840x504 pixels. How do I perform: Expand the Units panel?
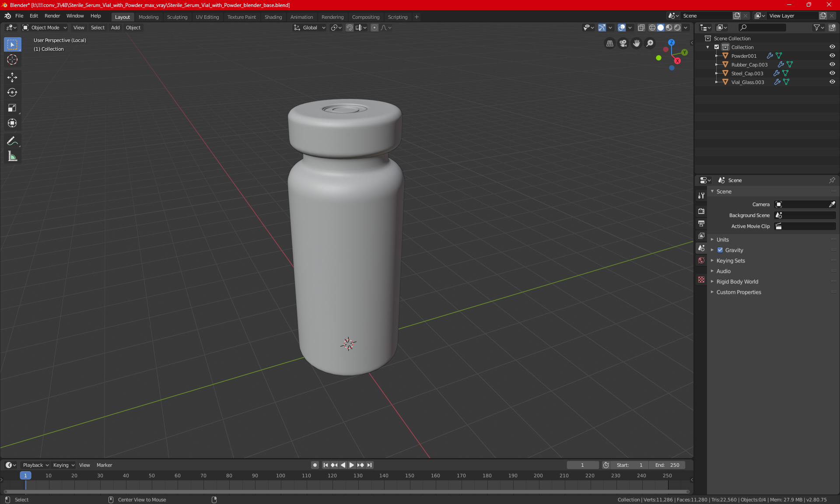pyautogui.click(x=723, y=240)
